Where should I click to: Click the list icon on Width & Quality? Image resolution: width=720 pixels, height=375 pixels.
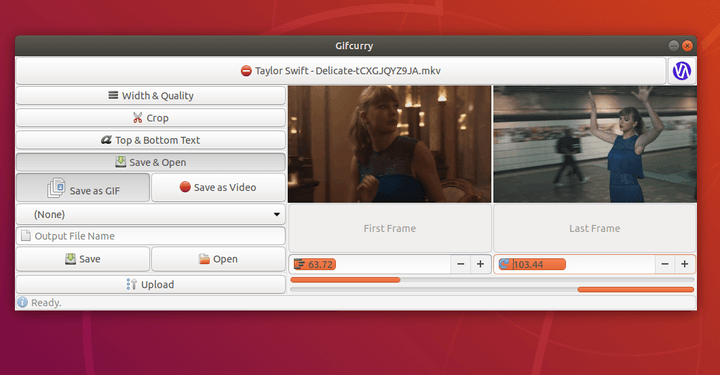click(113, 95)
